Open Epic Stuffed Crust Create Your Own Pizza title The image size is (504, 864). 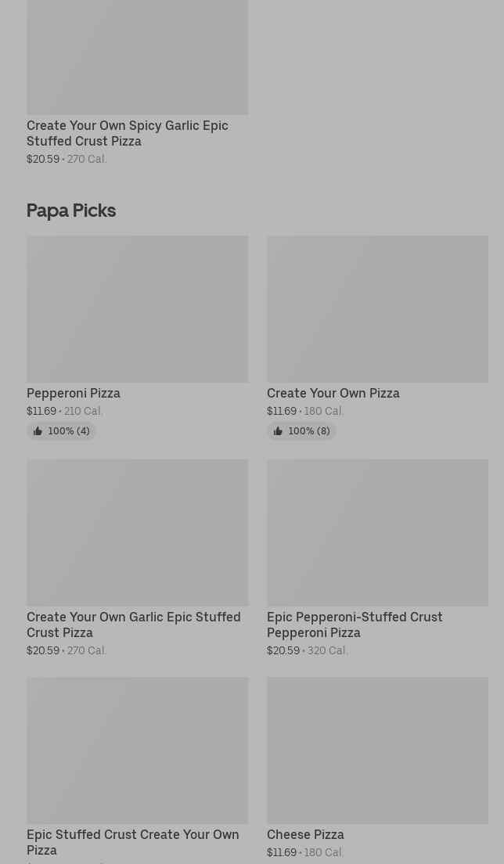[132, 842]
